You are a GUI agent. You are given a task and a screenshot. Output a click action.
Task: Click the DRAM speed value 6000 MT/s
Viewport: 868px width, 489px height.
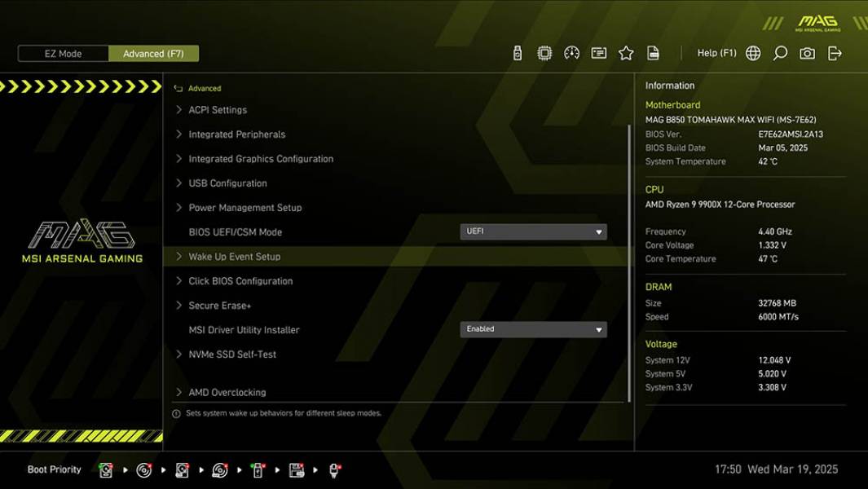(x=778, y=317)
